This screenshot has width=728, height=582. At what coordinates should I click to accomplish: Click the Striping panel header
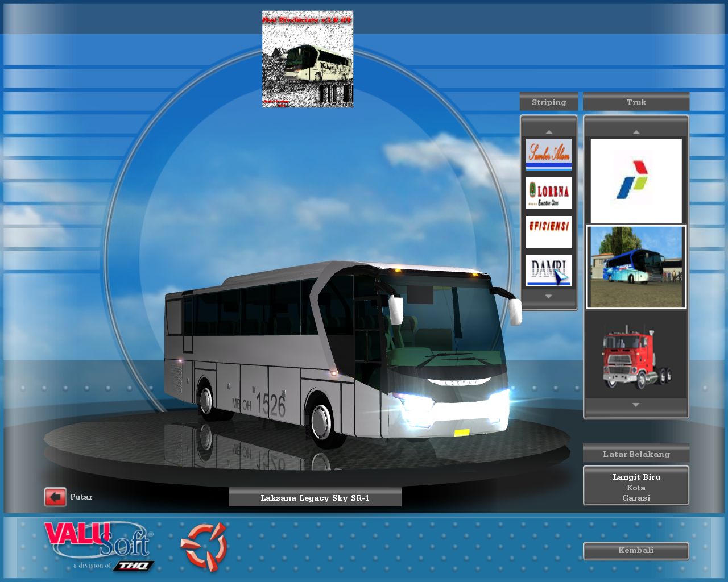click(549, 102)
